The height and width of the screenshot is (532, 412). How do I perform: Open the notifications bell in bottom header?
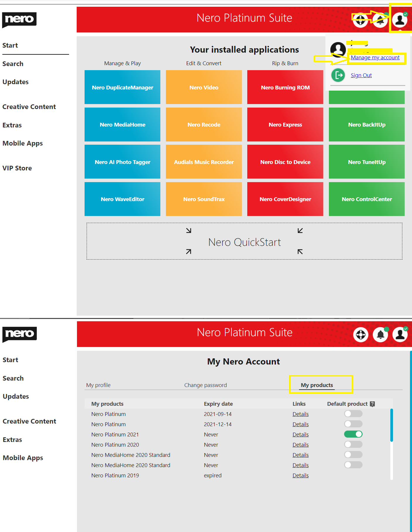[x=381, y=334]
